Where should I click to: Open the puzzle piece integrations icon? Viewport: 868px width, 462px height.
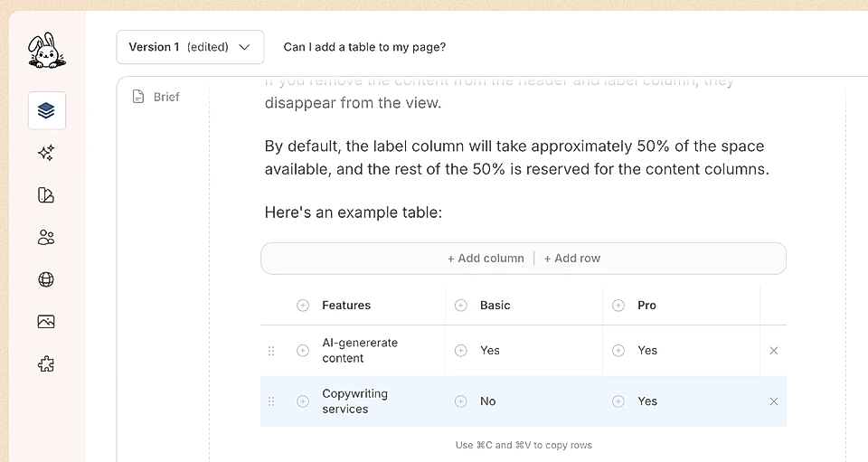pyautogui.click(x=46, y=364)
